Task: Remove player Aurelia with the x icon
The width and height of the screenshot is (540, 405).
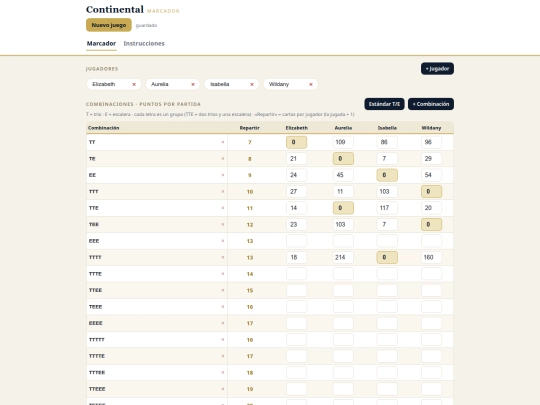Action: [x=193, y=84]
